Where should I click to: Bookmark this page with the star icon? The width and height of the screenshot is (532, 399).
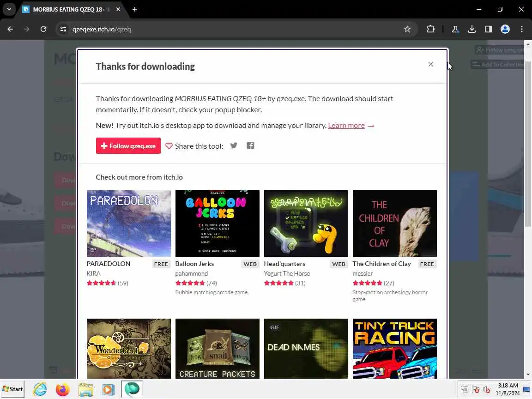[407, 29]
